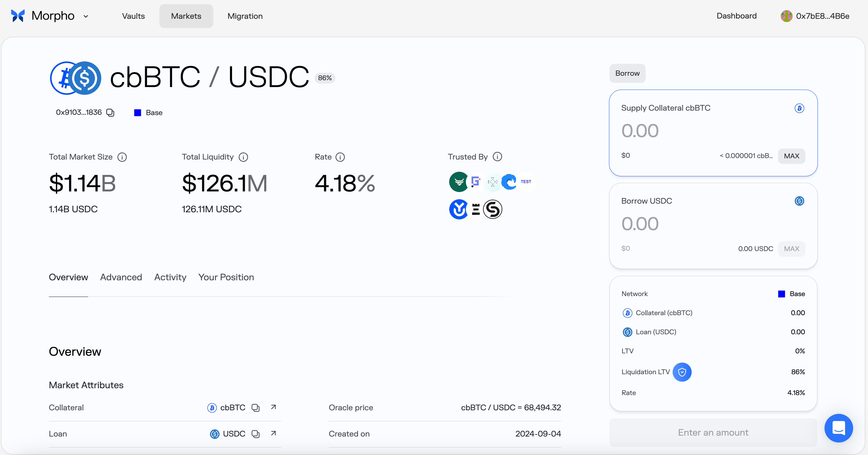Copy the cbBTC collateral token address

(x=255, y=408)
